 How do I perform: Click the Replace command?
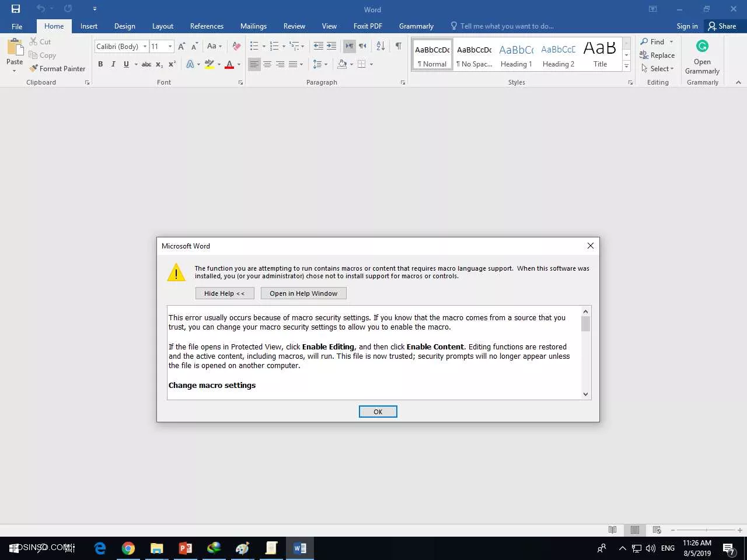pos(657,55)
